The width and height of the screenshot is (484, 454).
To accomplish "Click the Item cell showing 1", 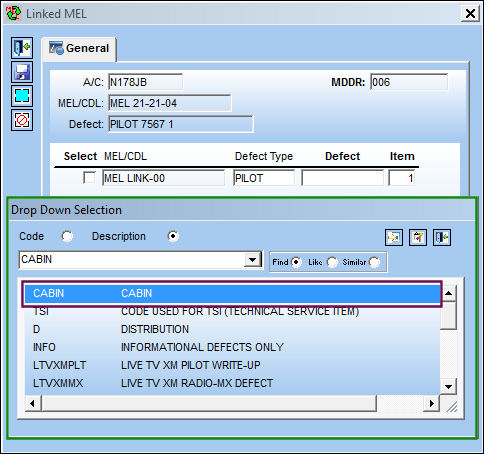I will click(x=402, y=178).
